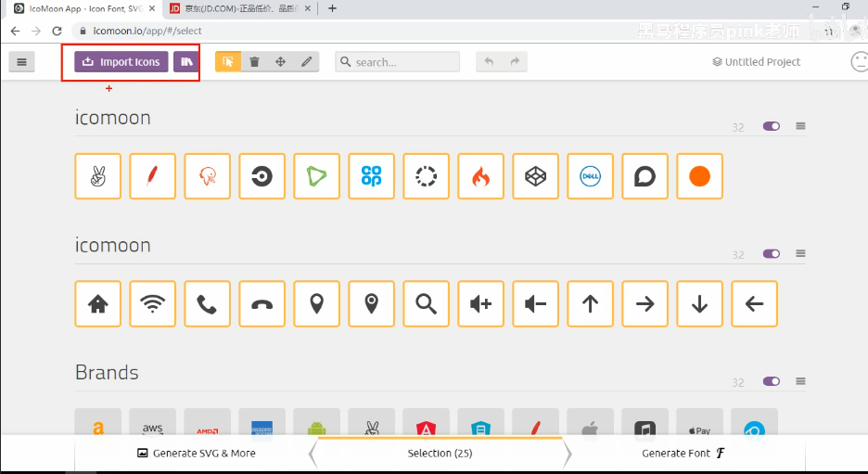The width and height of the screenshot is (868, 474).
Task: Select the up arrow icon
Action: pos(591,303)
